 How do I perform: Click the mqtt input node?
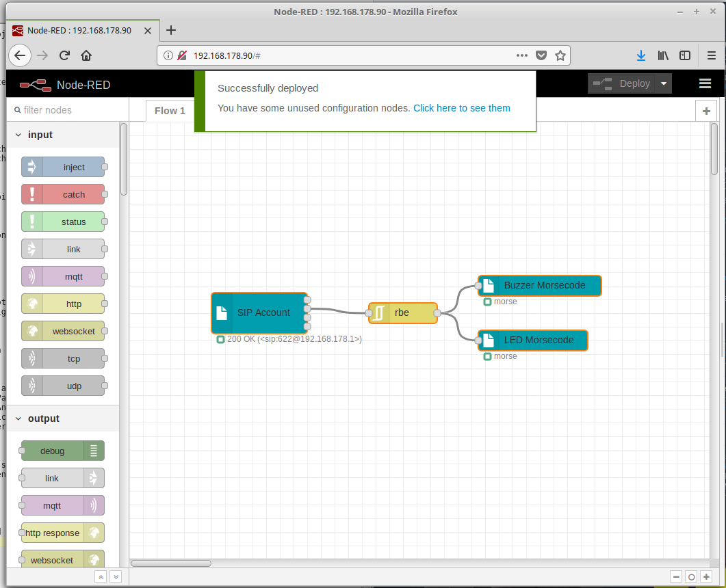tap(63, 276)
